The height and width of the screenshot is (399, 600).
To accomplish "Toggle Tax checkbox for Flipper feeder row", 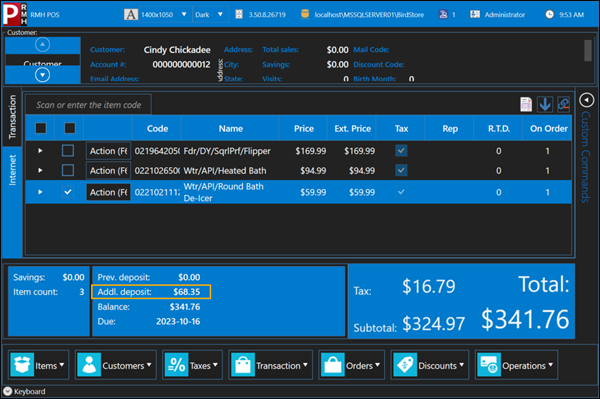I will 401,151.
